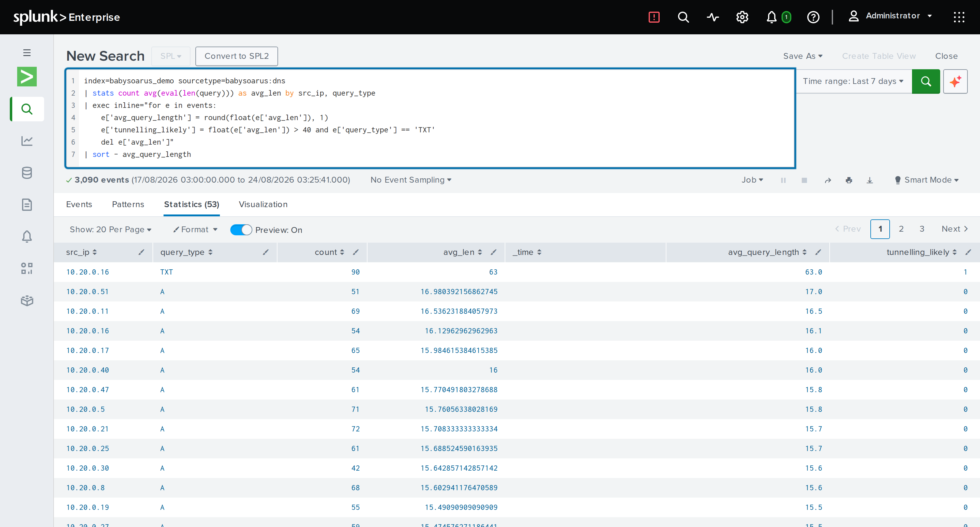Open settings gear in top bar
The image size is (980, 527).
click(742, 17)
